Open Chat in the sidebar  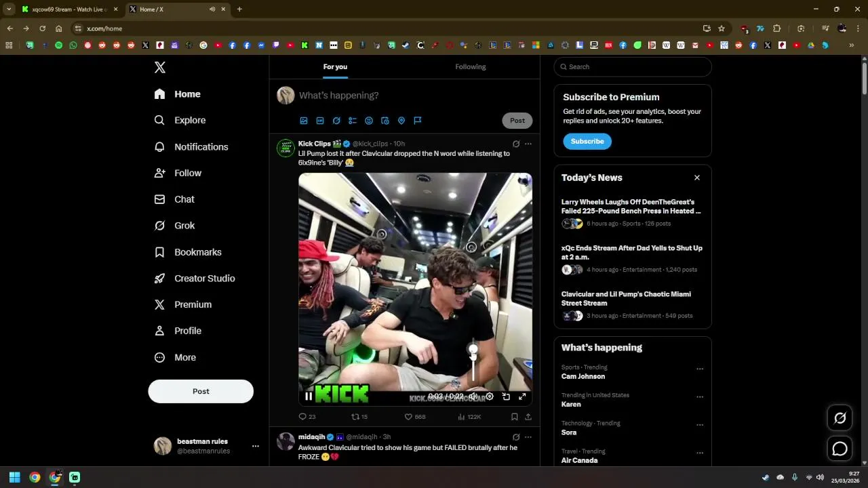click(x=175, y=199)
